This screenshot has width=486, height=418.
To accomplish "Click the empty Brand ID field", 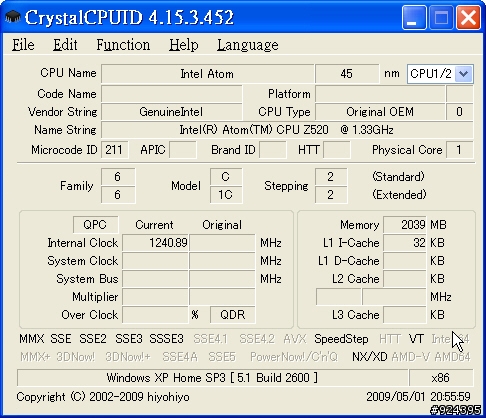I will pos(272,150).
